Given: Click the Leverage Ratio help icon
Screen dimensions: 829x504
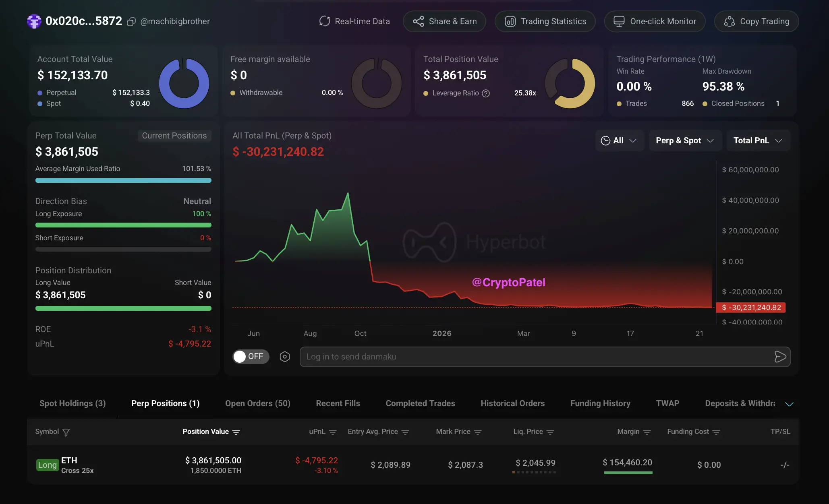Looking at the screenshot, I should tap(486, 93).
